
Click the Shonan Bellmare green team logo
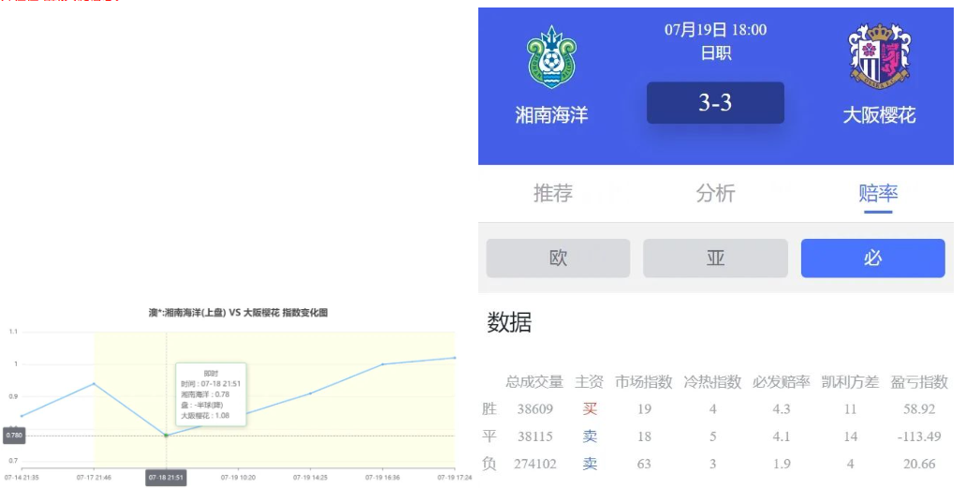(551, 56)
